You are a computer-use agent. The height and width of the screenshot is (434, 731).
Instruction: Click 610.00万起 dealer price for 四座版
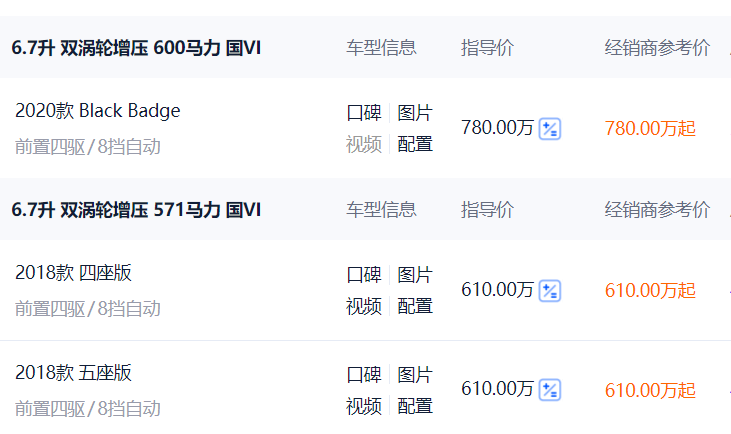650,291
